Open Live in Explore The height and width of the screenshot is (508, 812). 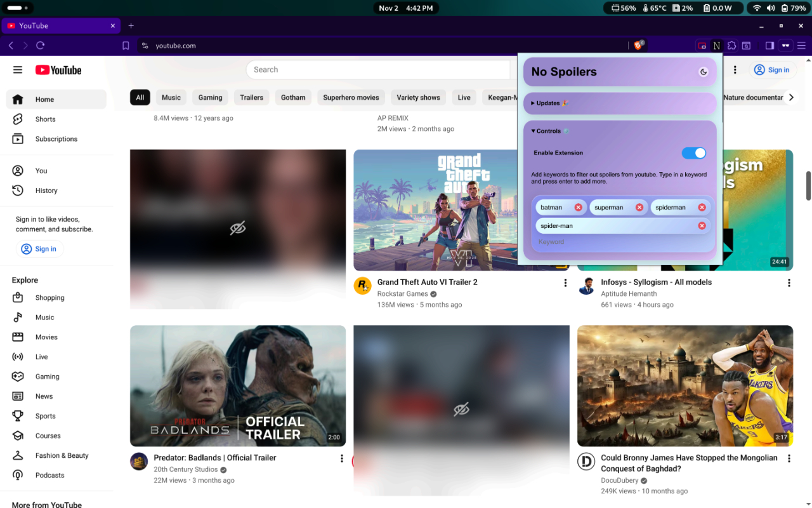[x=56, y=357]
